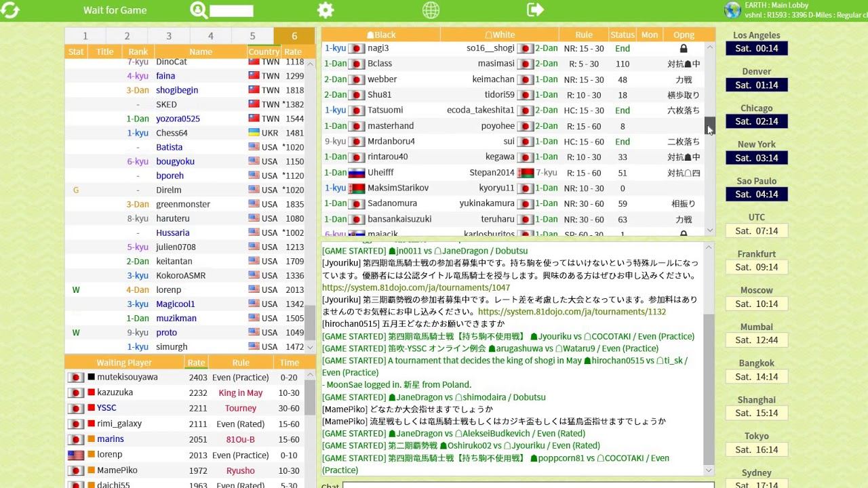The image size is (868, 488).
Task: Sort games by the Status column header
Action: click(623, 35)
